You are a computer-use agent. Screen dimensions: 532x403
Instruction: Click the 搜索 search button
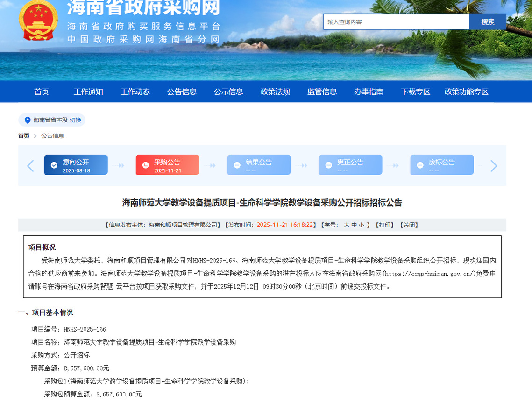click(x=488, y=21)
